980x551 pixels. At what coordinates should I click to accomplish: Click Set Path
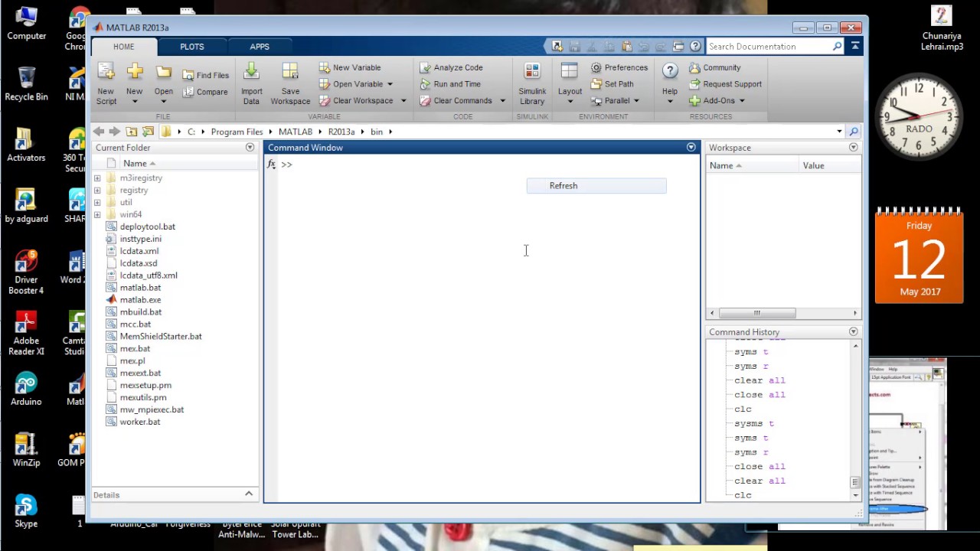612,84
